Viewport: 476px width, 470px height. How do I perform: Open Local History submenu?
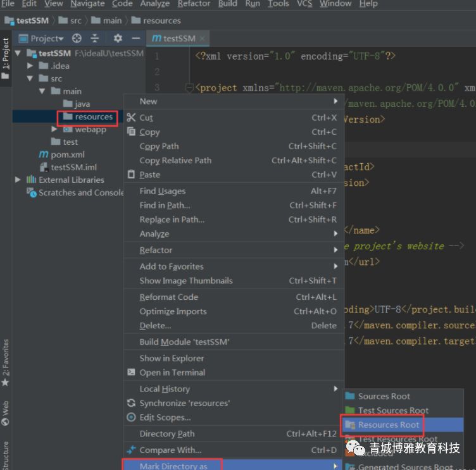click(234, 388)
